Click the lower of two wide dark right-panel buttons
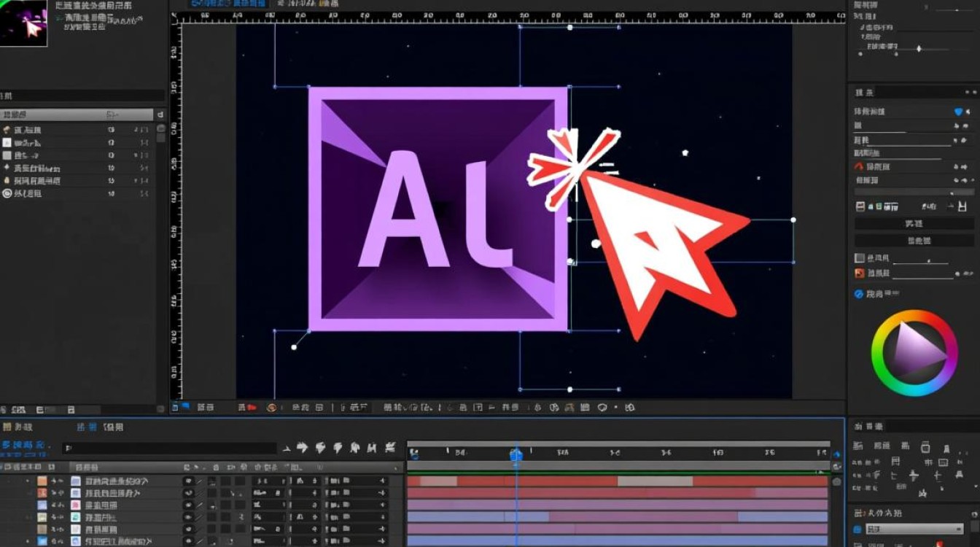This screenshot has width=980, height=547. (x=914, y=241)
